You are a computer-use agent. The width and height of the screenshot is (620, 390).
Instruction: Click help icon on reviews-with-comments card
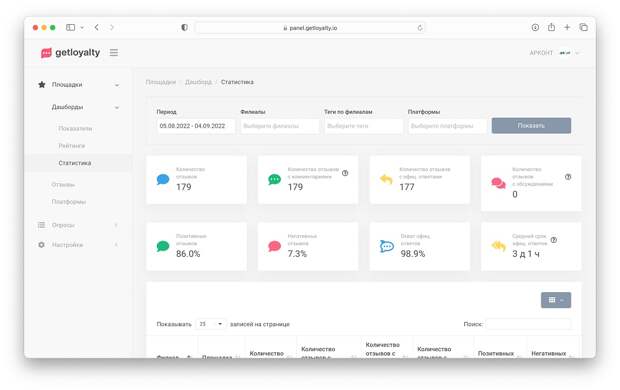tap(345, 173)
